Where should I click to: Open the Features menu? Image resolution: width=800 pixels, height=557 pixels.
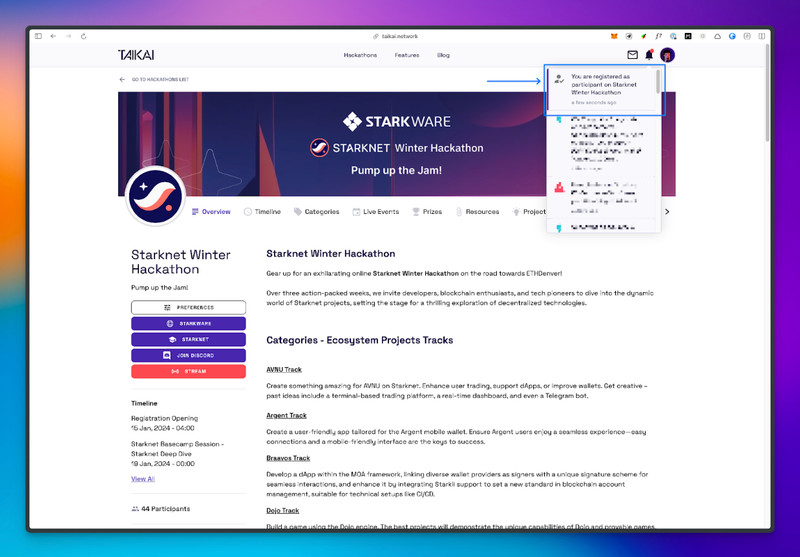coord(407,55)
